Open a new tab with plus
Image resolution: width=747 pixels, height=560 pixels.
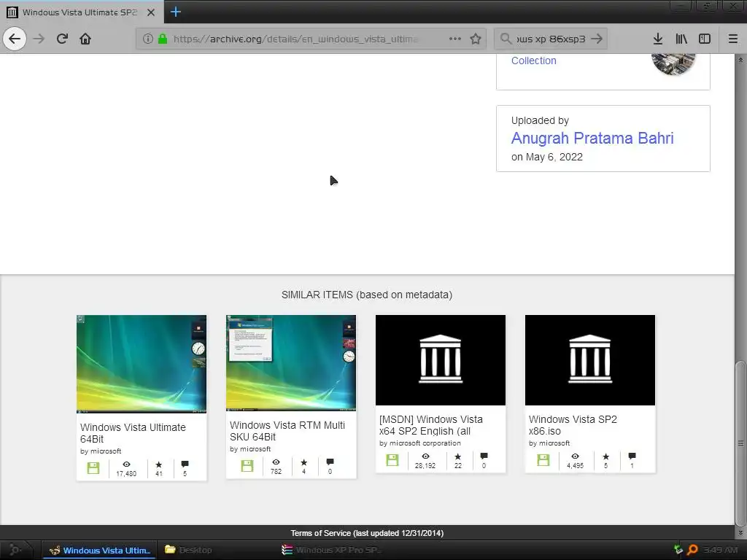click(175, 12)
